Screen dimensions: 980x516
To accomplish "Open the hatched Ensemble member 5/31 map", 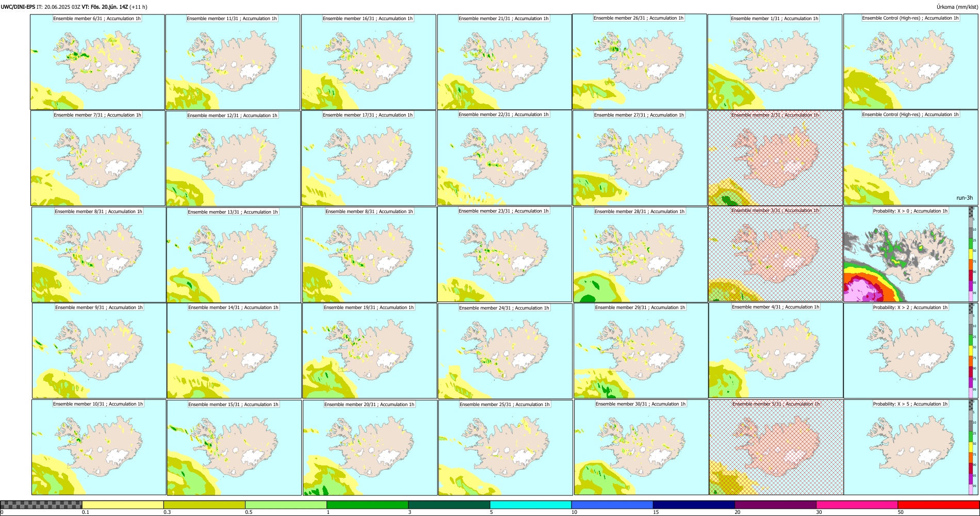I will tap(776, 447).
